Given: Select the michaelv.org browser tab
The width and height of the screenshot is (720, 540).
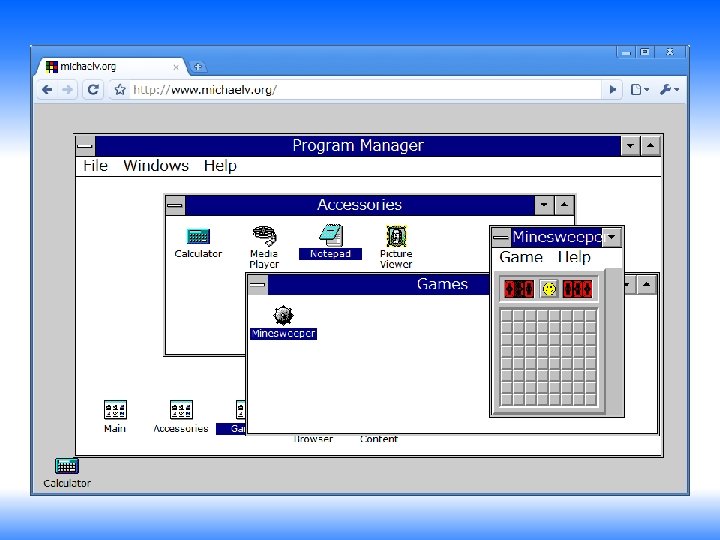Looking at the screenshot, I should point(112,67).
